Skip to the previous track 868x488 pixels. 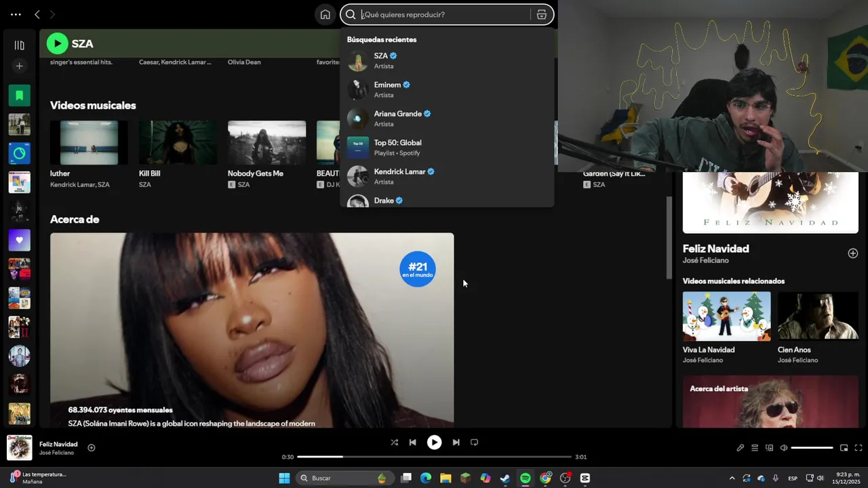412,442
